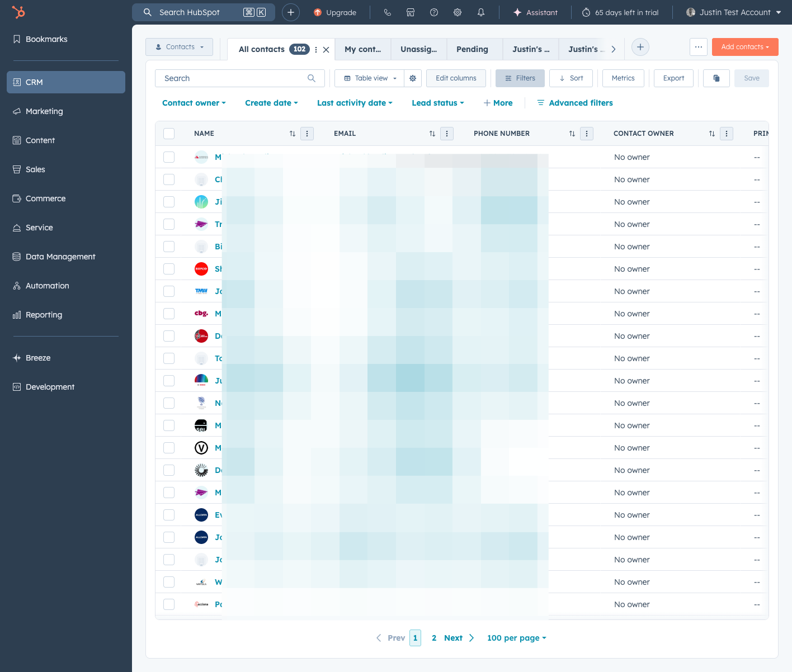Sort by Phone Number column
This screenshot has height=672, width=792.
click(572, 134)
